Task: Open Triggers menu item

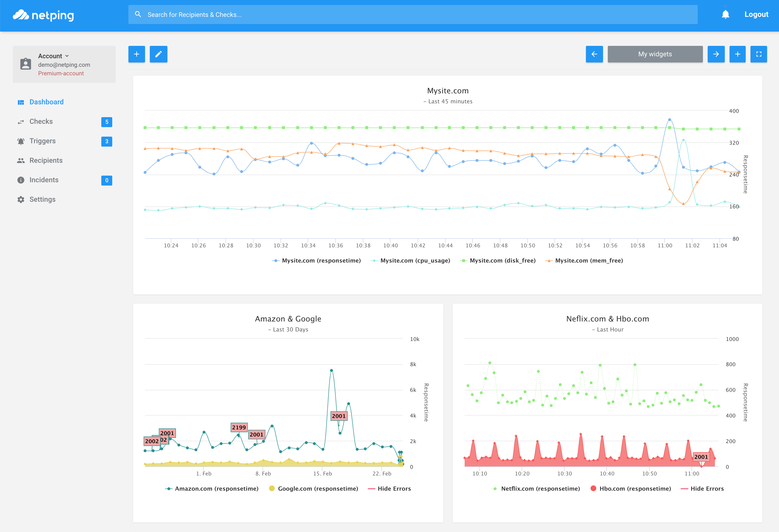Action: click(x=43, y=141)
